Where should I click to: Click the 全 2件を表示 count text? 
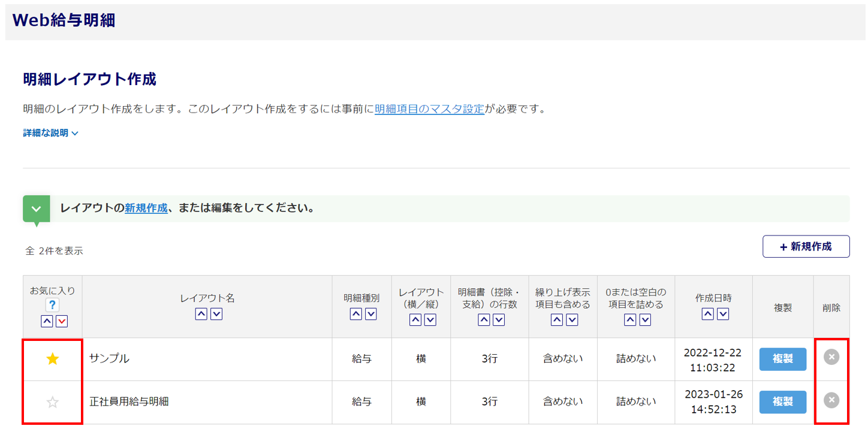pyautogui.click(x=54, y=251)
